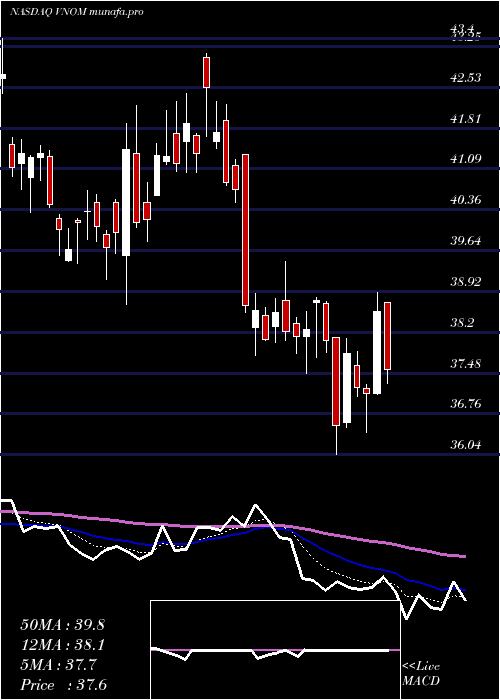Select the 41.09 price axis label
The width and height of the screenshot is (500, 700).
(466, 159)
